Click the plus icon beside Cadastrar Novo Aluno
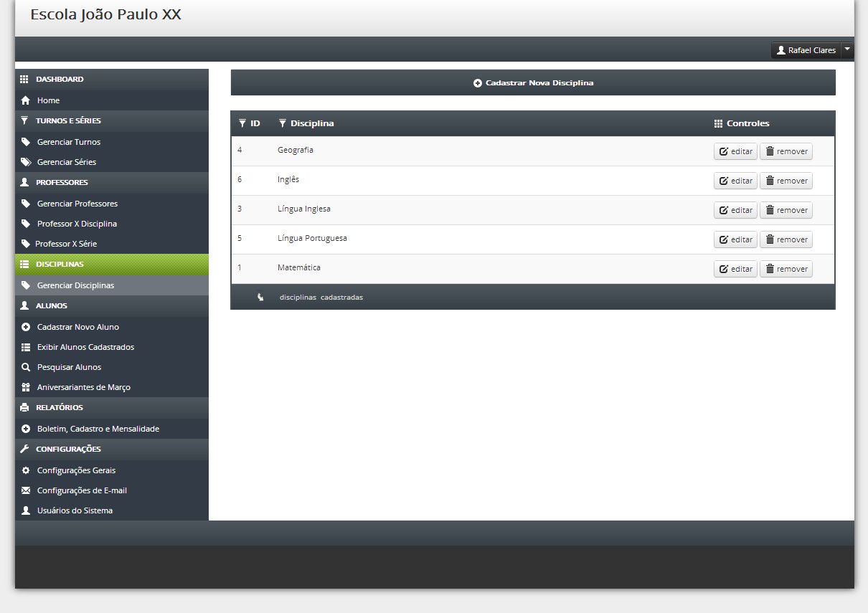Viewport: 868px width, 613px height. click(x=26, y=327)
